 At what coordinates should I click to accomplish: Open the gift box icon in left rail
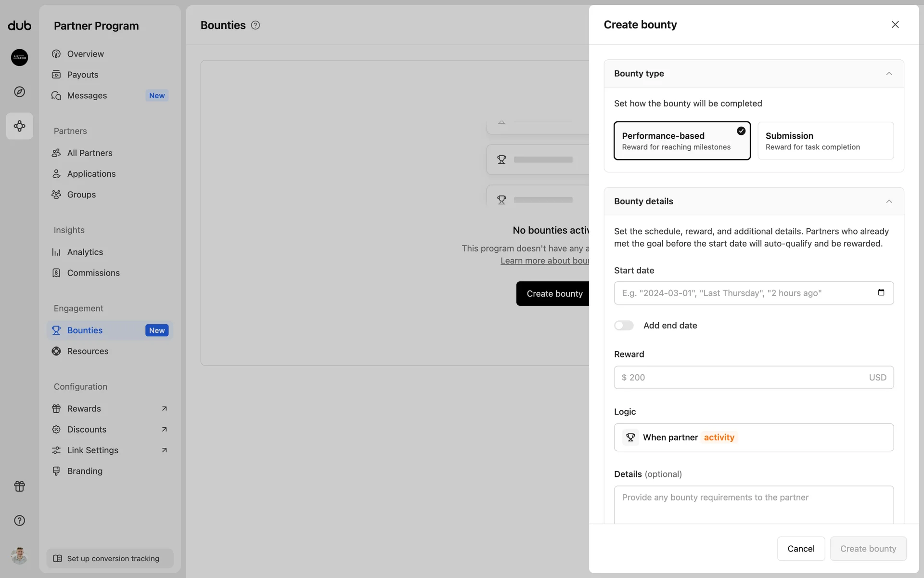19,486
